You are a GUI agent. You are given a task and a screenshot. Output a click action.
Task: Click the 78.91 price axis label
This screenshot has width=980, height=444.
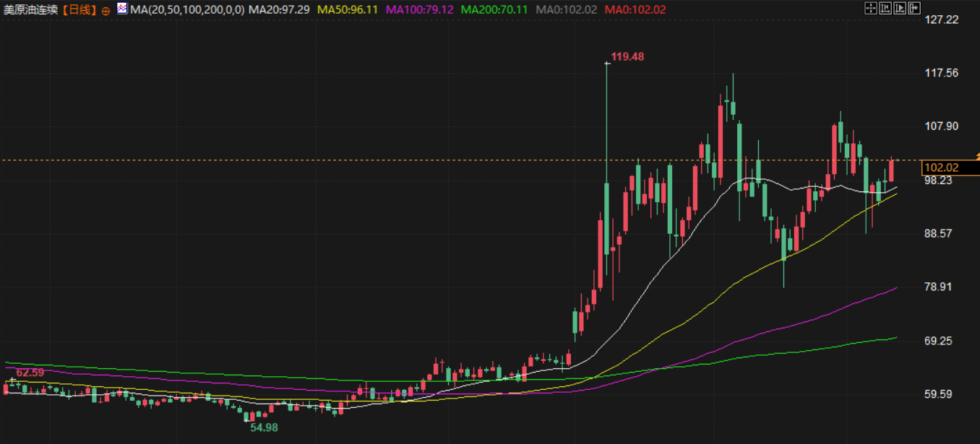pos(939,287)
